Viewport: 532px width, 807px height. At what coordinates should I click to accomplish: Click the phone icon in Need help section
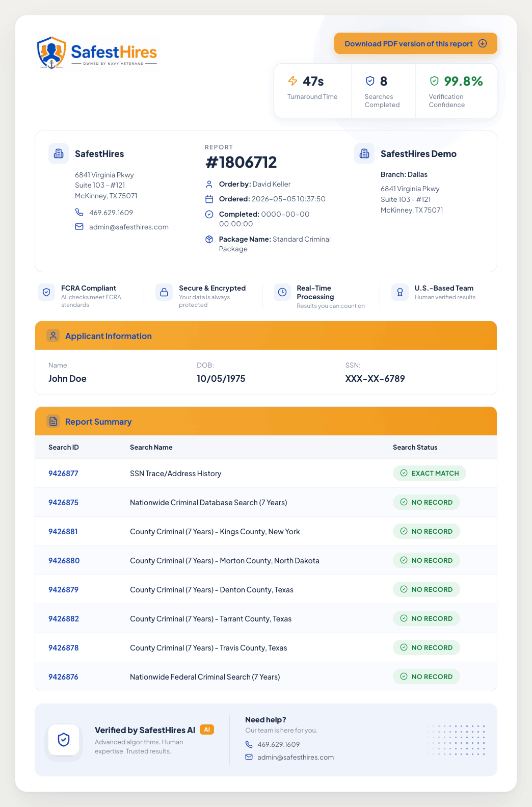pos(249,744)
